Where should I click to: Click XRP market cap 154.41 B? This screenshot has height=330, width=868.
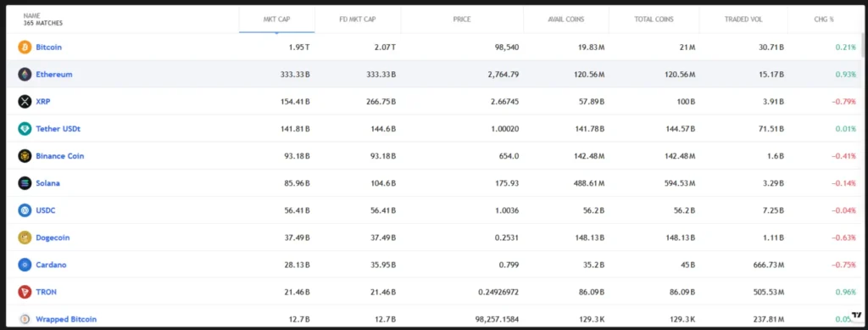coord(294,101)
